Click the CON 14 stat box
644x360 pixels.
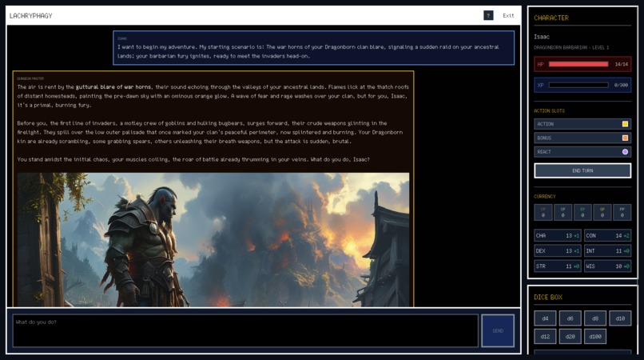pos(607,236)
